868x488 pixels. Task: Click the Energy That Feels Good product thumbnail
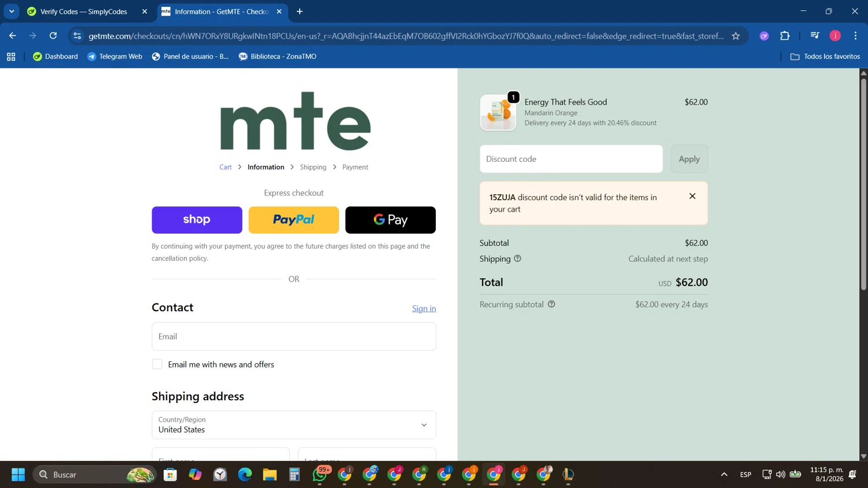point(498,113)
